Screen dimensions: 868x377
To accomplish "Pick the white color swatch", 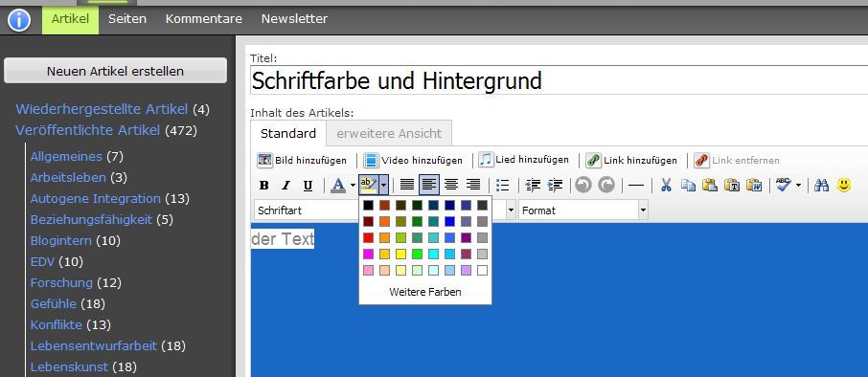I will 482,271.
